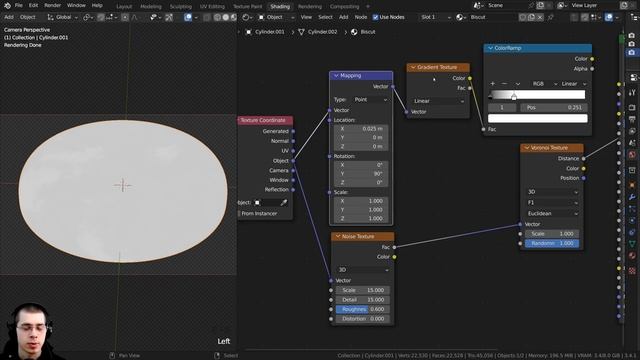
Task: Open ColorRamp Linear interpolation dropdown
Action: coord(573,84)
